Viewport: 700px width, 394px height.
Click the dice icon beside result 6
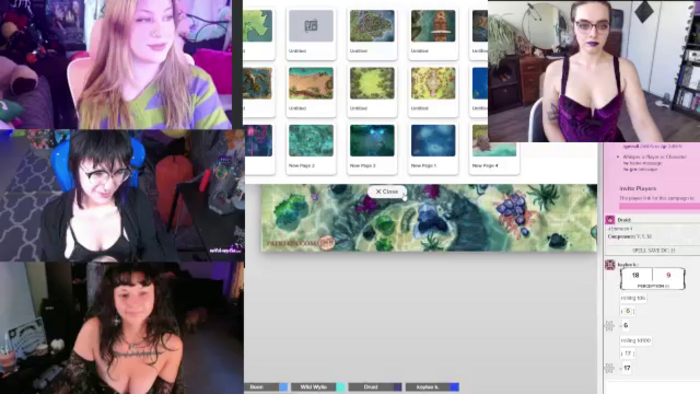click(610, 326)
